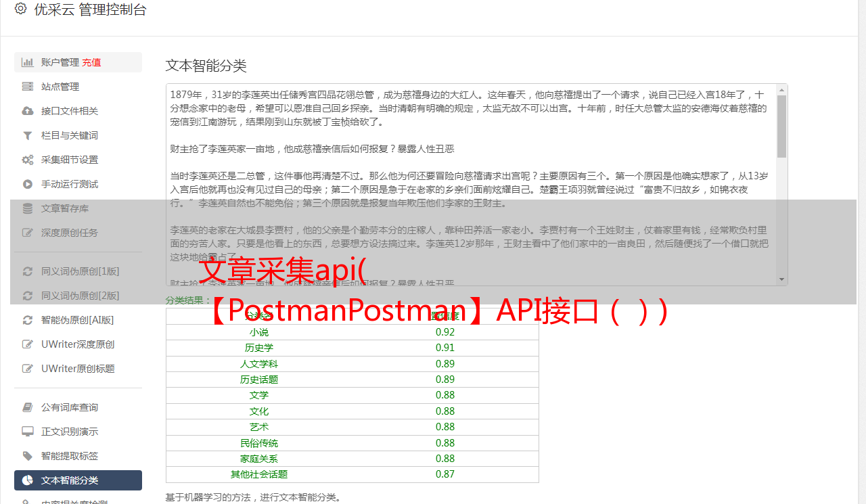Click the red 充值 link

92,62
